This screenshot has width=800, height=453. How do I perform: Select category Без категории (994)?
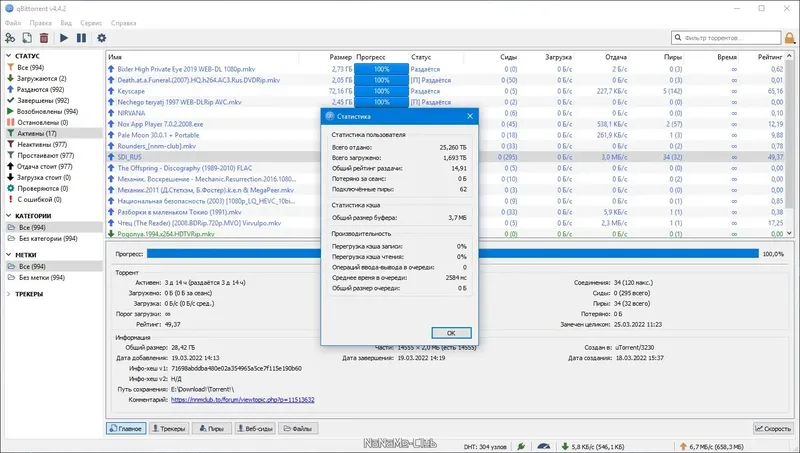(48, 238)
